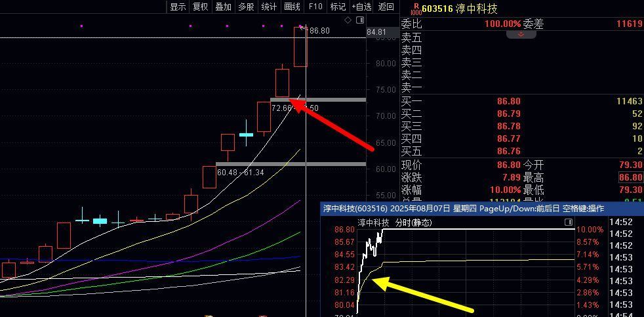Viewport: 644px width, 317px height.
Task: Select the 卖四 ask row label
Action: pyautogui.click(x=412, y=51)
